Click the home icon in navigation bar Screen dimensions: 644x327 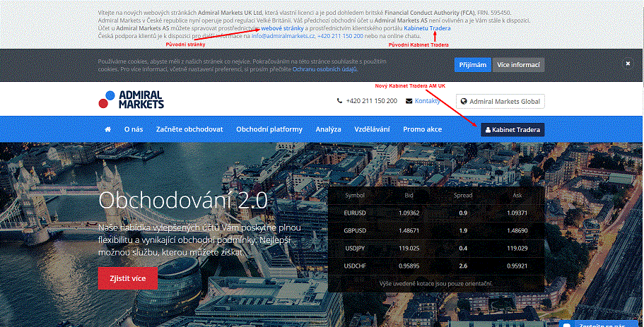pyautogui.click(x=107, y=129)
